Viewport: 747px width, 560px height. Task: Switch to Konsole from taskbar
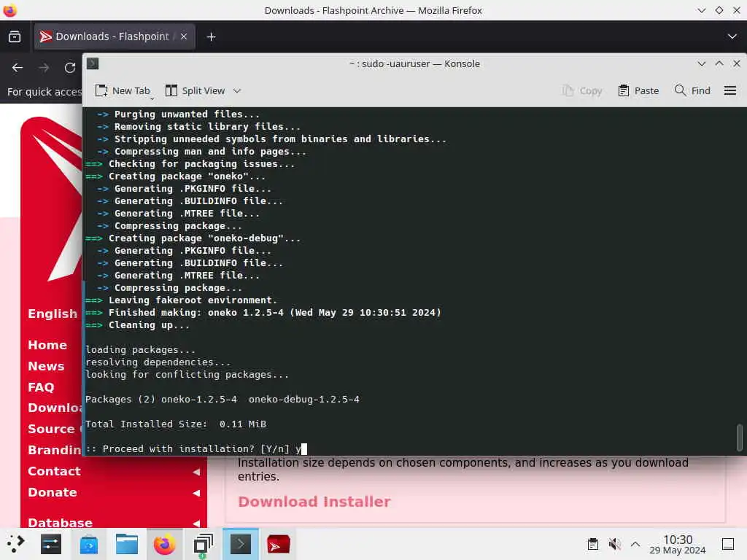coord(241,544)
